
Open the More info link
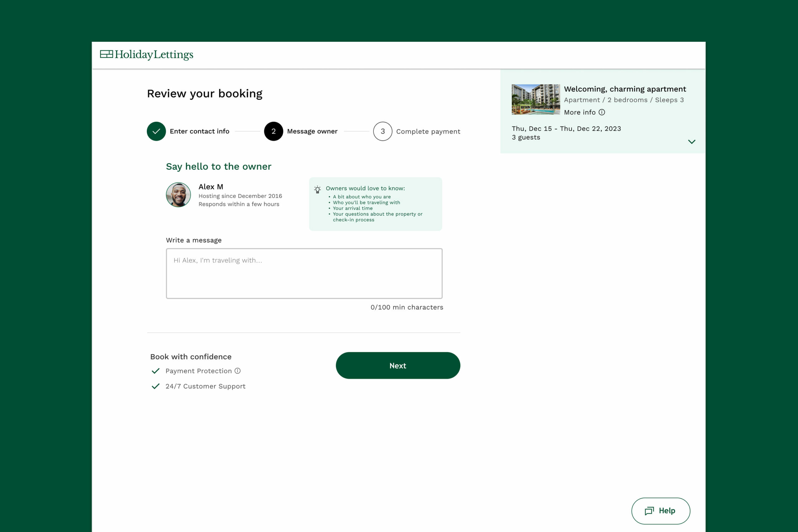pos(579,112)
